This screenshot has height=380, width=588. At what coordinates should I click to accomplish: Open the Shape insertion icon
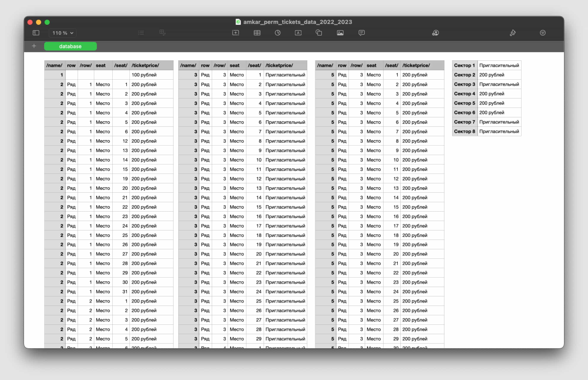click(x=319, y=33)
